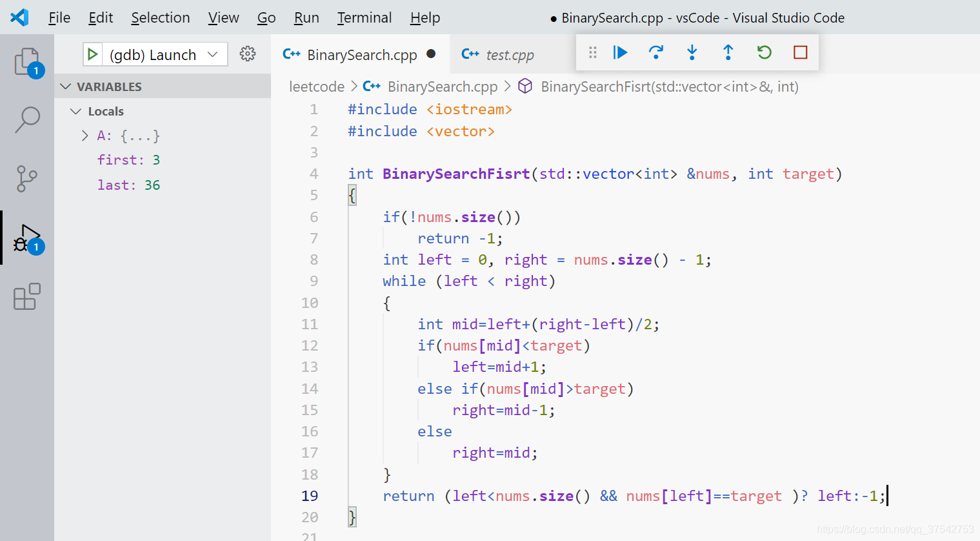Viewport: 980px width, 541px height.
Task: Click line number 4 gutter
Action: coord(314,174)
